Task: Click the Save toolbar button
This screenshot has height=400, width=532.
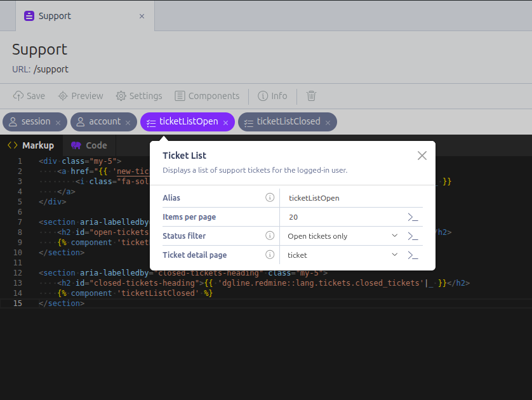Action: coord(29,96)
